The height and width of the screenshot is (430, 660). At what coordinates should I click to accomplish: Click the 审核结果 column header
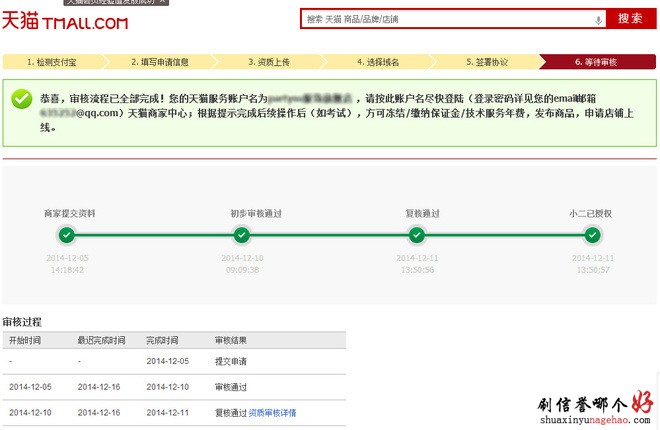click(x=231, y=340)
